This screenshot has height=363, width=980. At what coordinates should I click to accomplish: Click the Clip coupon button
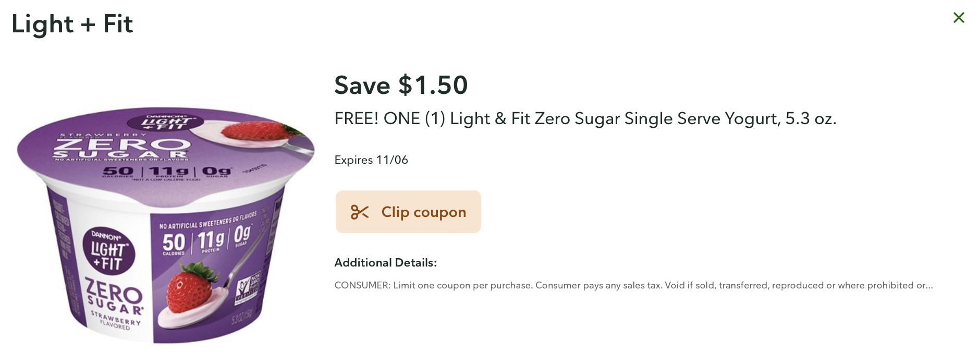pyautogui.click(x=408, y=212)
